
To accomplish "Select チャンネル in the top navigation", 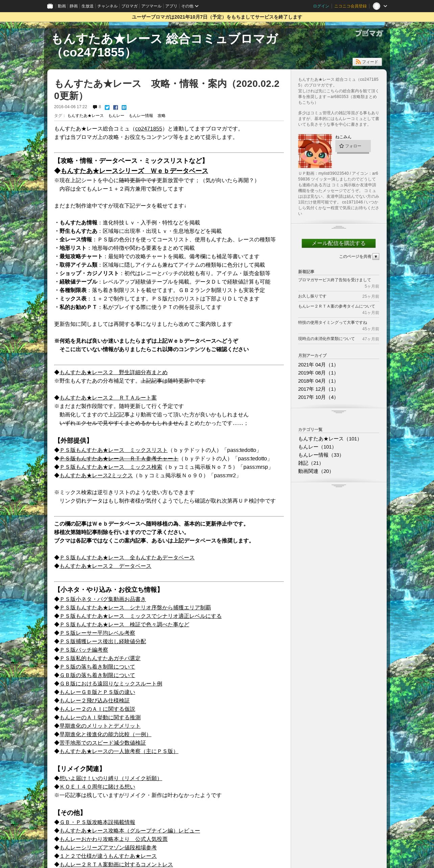I will (107, 6).
